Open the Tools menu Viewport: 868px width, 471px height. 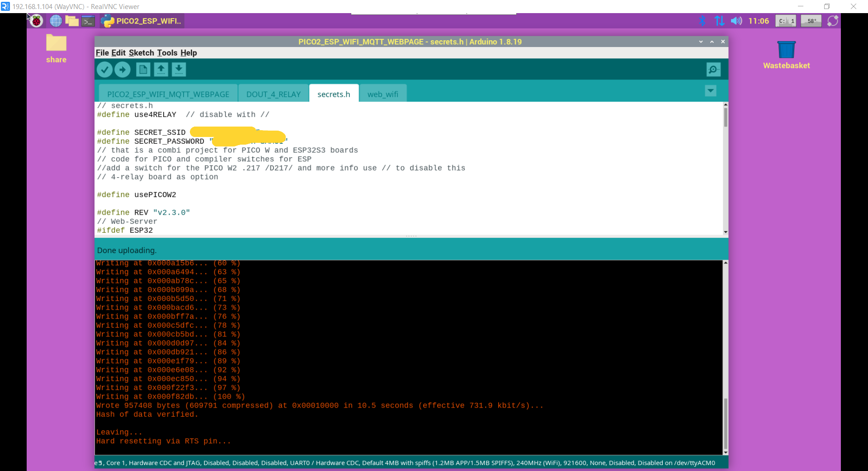[x=167, y=53]
